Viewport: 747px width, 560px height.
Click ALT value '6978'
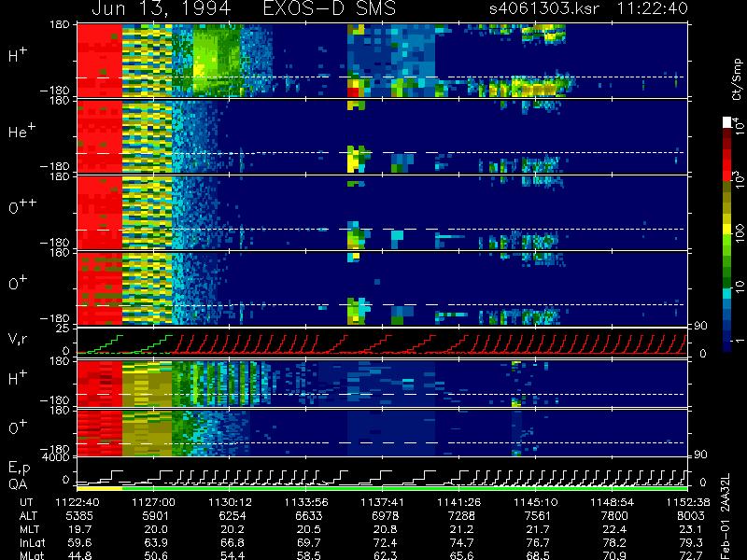[385, 516]
